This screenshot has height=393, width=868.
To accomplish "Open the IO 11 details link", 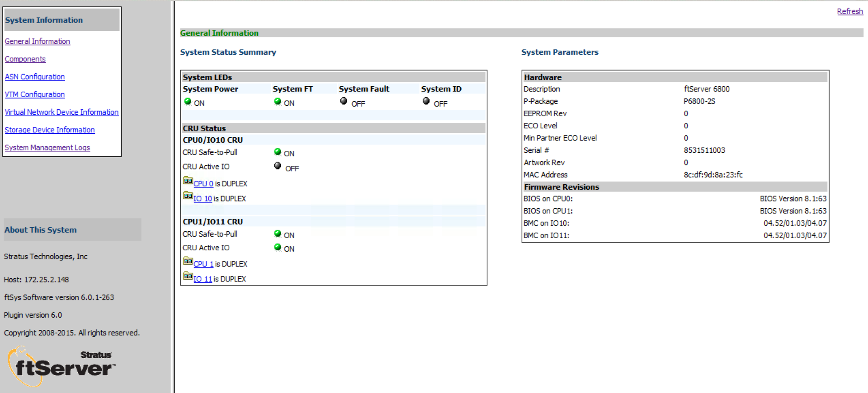I will click(x=203, y=279).
